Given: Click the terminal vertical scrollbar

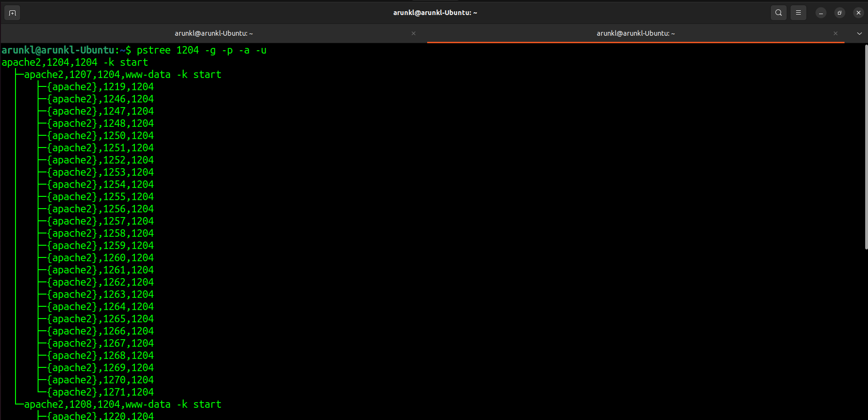Looking at the screenshot, I should tap(866, 147).
